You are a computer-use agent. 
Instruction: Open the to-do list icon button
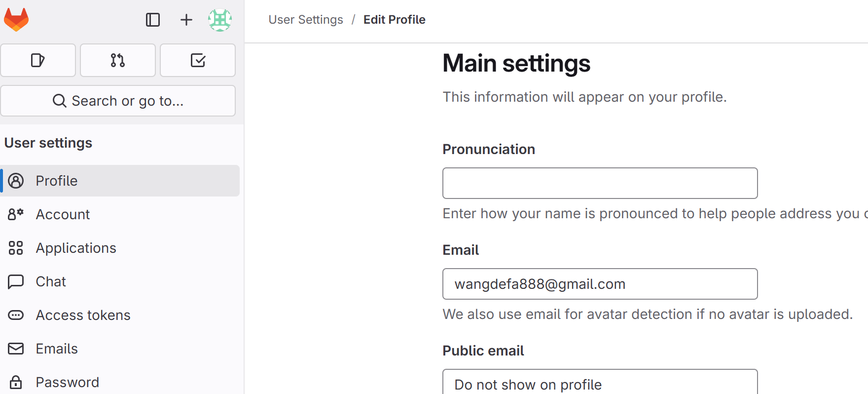pyautogui.click(x=198, y=60)
